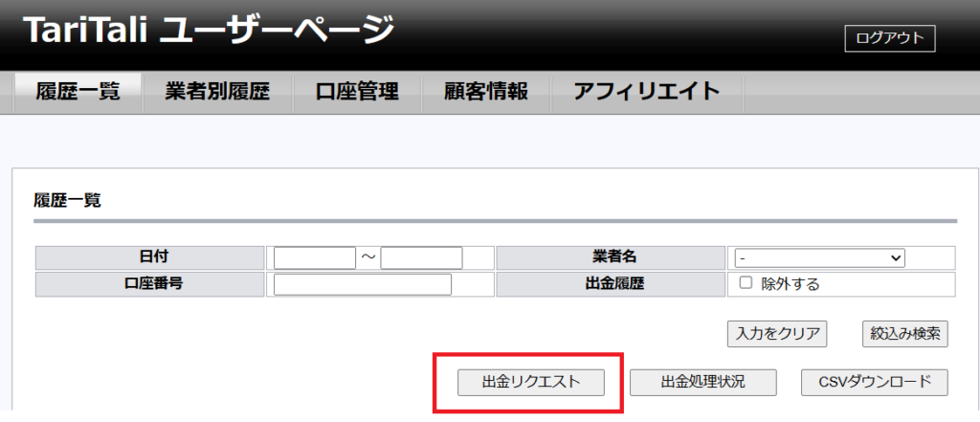Click the 口座番号 input field
980x422 pixels.
[x=363, y=284]
